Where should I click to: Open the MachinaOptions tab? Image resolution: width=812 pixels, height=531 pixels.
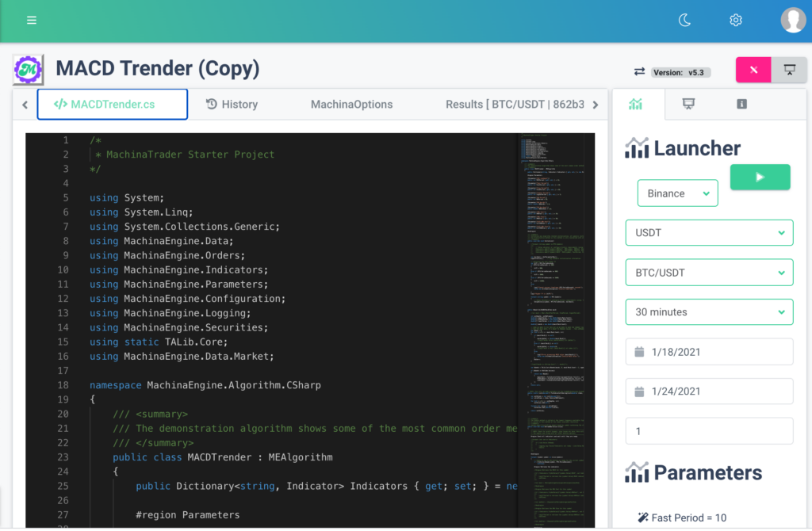tap(351, 104)
